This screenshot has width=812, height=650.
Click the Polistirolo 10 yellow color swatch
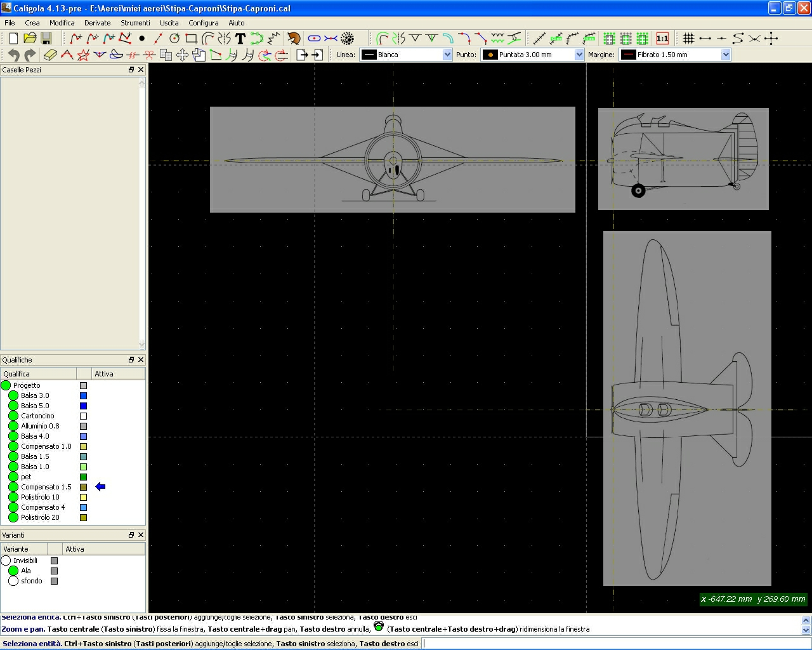(83, 497)
